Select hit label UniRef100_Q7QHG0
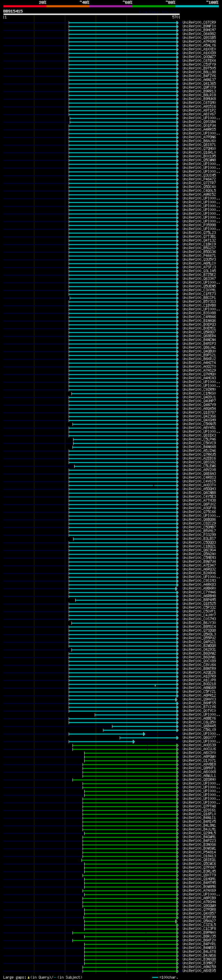The image size is (222, 980). [199, 149]
